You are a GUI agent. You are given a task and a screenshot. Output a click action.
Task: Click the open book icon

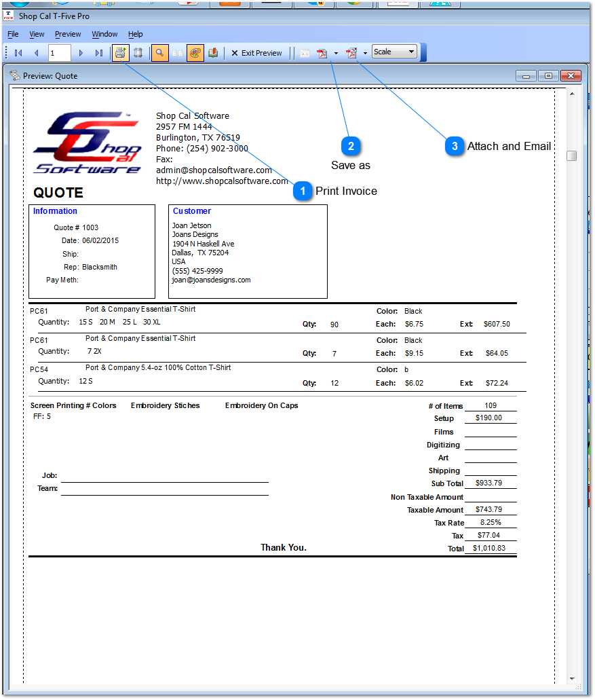213,53
